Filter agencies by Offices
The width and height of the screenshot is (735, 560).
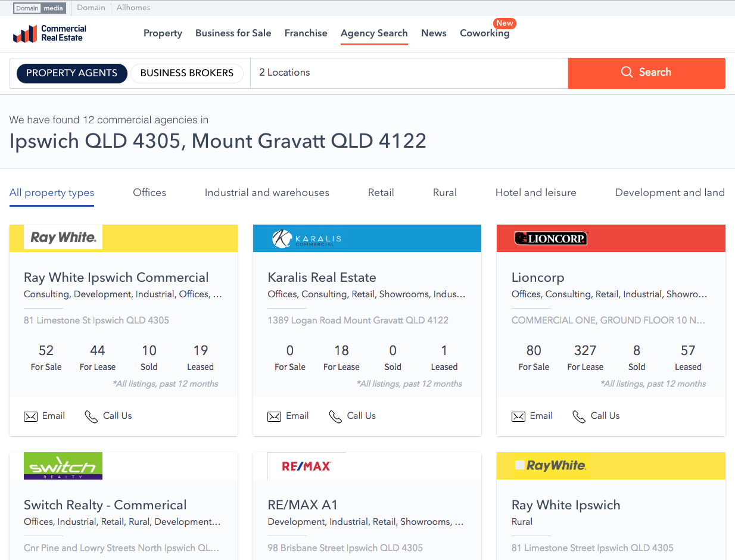pos(150,192)
